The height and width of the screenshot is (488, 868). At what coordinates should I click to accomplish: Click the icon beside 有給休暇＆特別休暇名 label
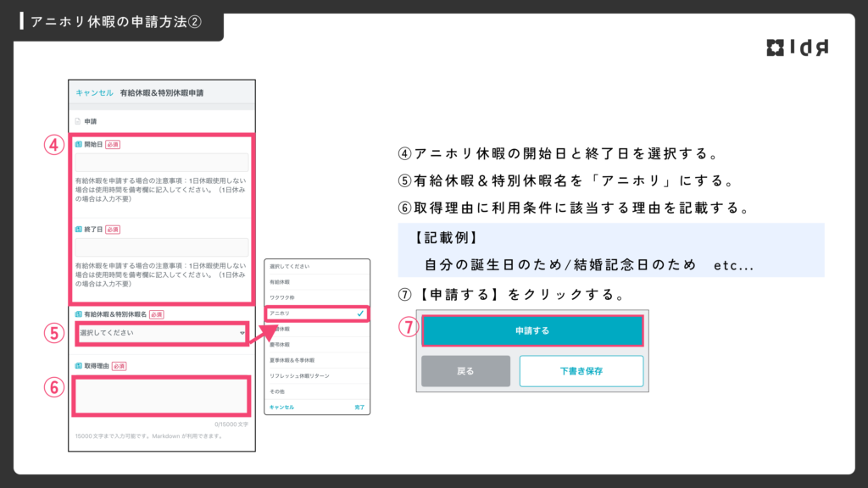[x=79, y=314]
